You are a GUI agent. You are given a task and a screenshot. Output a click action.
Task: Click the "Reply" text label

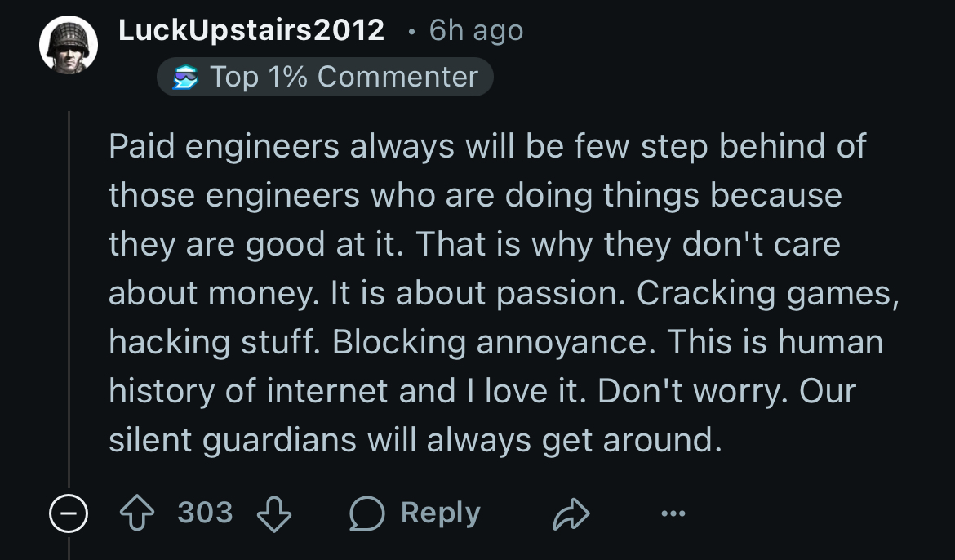coord(441,513)
